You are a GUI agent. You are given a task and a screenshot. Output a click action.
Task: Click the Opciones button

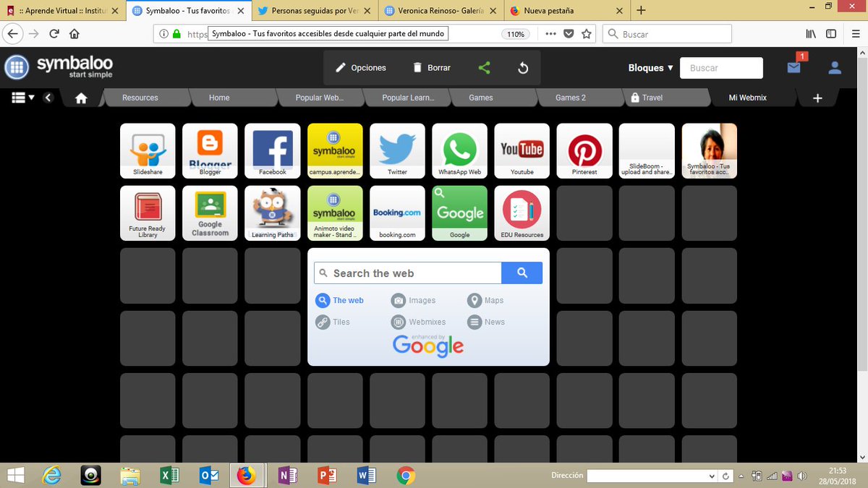tap(361, 68)
